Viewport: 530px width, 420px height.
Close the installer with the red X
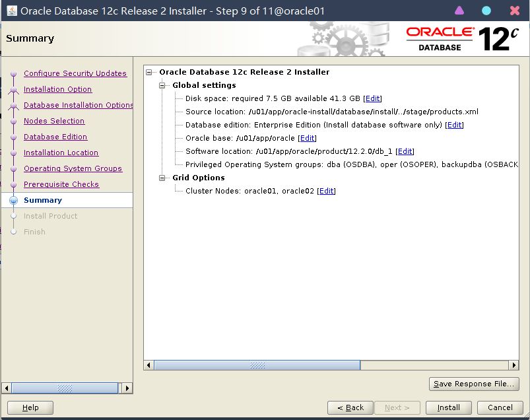tap(514, 11)
